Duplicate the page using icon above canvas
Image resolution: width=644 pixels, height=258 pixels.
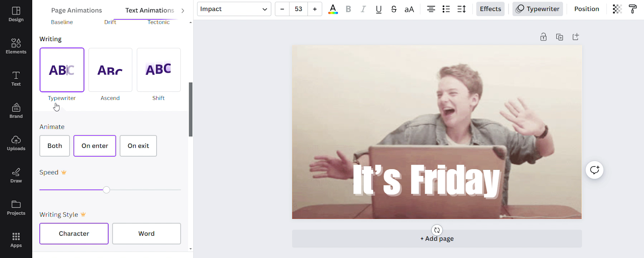559,37
